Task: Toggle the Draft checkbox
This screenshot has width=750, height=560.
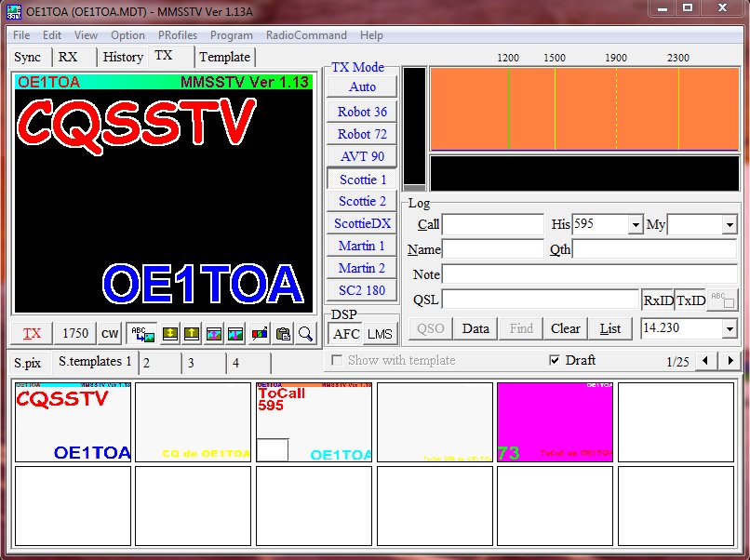Action: (x=556, y=360)
